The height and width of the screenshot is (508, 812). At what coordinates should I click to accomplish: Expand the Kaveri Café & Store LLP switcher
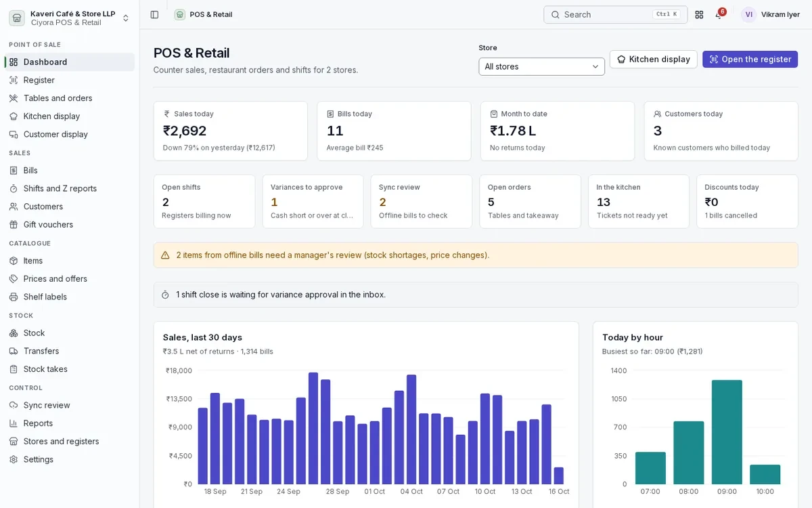[x=68, y=18]
